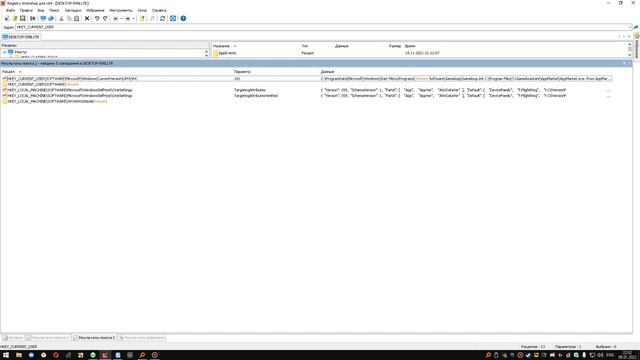Select the Результаты поиска 2 tab
This screenshot has width=640, height=360.
pyautogui.click(x=94, y=338)
